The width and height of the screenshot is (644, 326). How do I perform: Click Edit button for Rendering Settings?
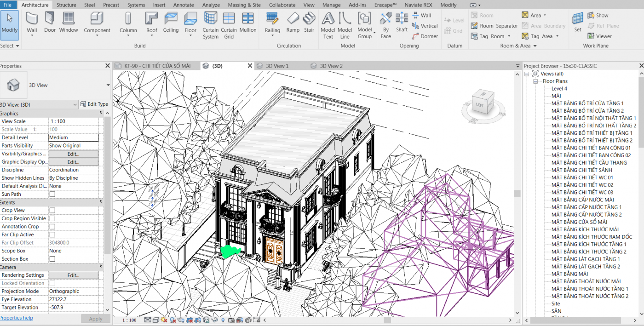(73, 275)
